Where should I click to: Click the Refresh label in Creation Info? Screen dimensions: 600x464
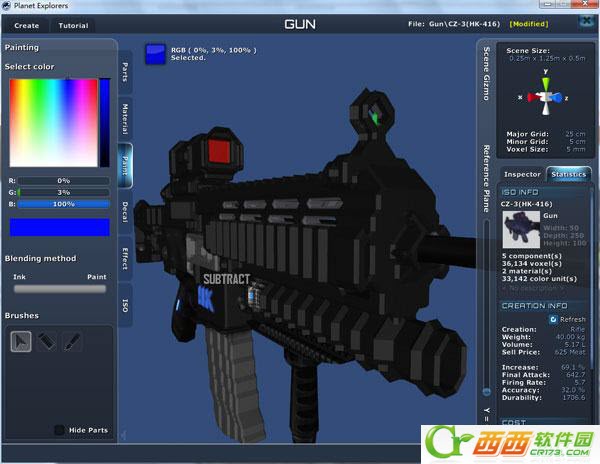coord(572,319)
